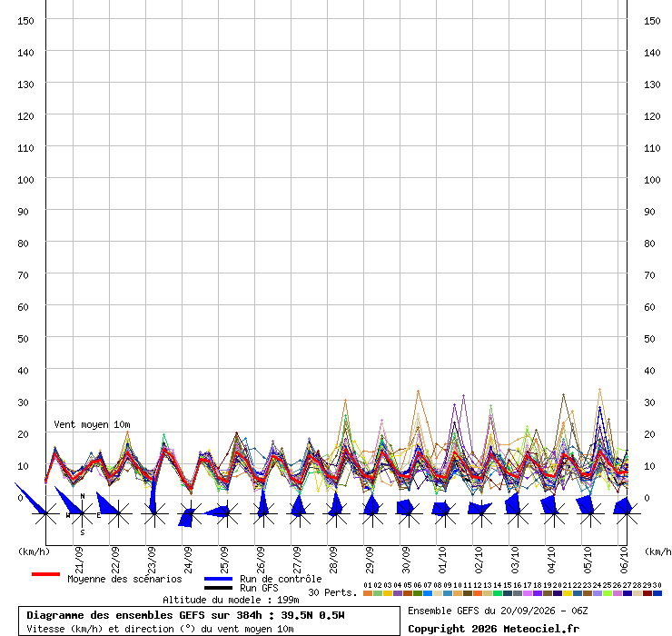Click the black Run GFS legend line
Screen dimensions: 672x636
coord(219,588)
